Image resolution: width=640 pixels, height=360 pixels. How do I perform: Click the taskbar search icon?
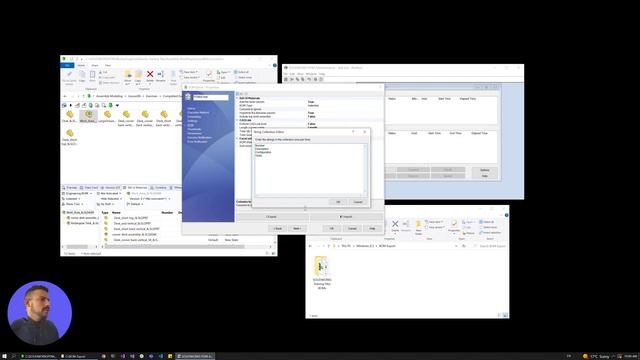point(13,356)
